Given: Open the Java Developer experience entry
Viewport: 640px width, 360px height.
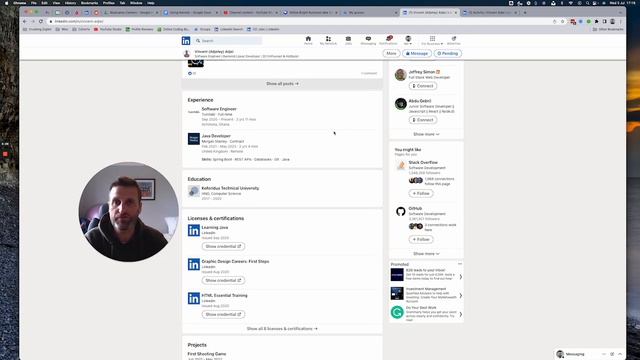Looking at the screenshot, I should pyautogui.click(x=216, y=136).
